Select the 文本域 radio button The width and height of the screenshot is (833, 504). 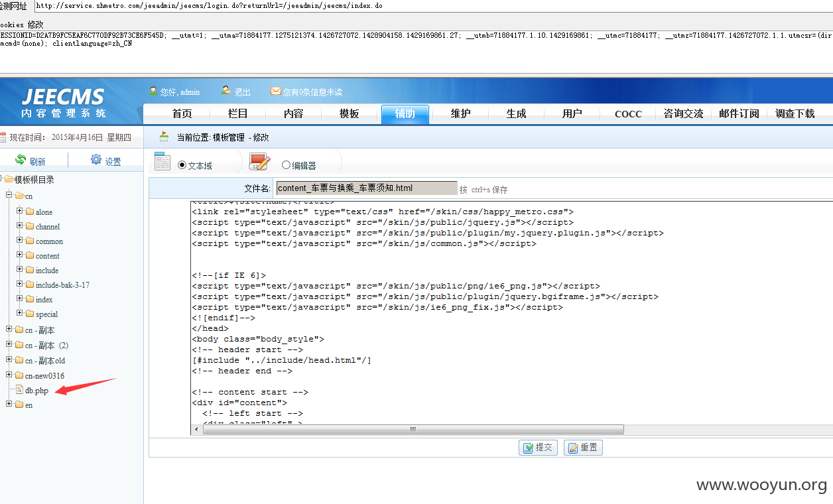click(182, 165)
